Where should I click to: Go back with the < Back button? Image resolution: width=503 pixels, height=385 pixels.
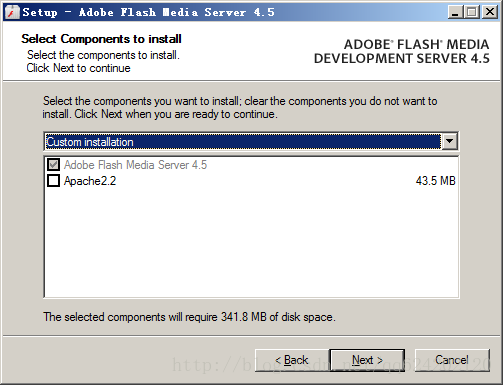[x=292, y=360]
